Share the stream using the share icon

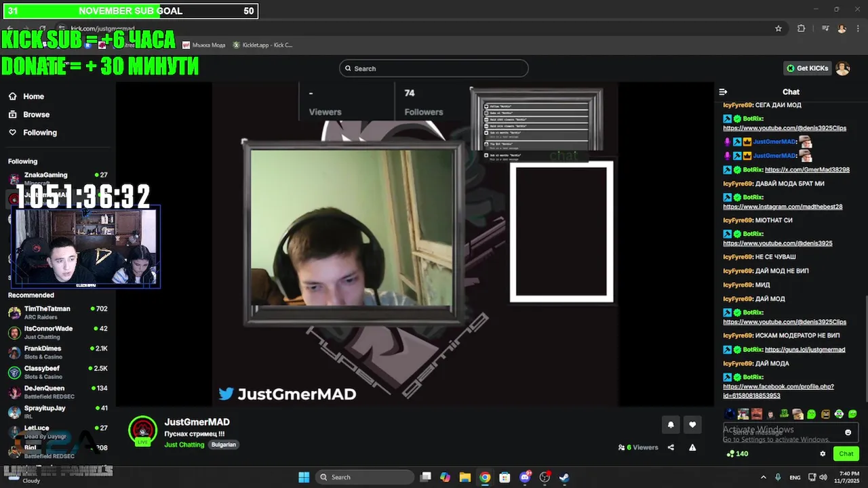(x=671, y=447)
